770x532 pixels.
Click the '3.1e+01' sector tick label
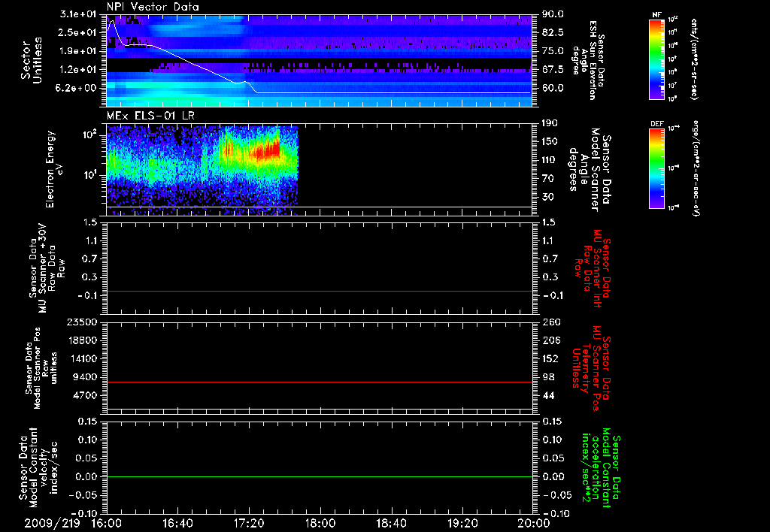click(78, 14)
